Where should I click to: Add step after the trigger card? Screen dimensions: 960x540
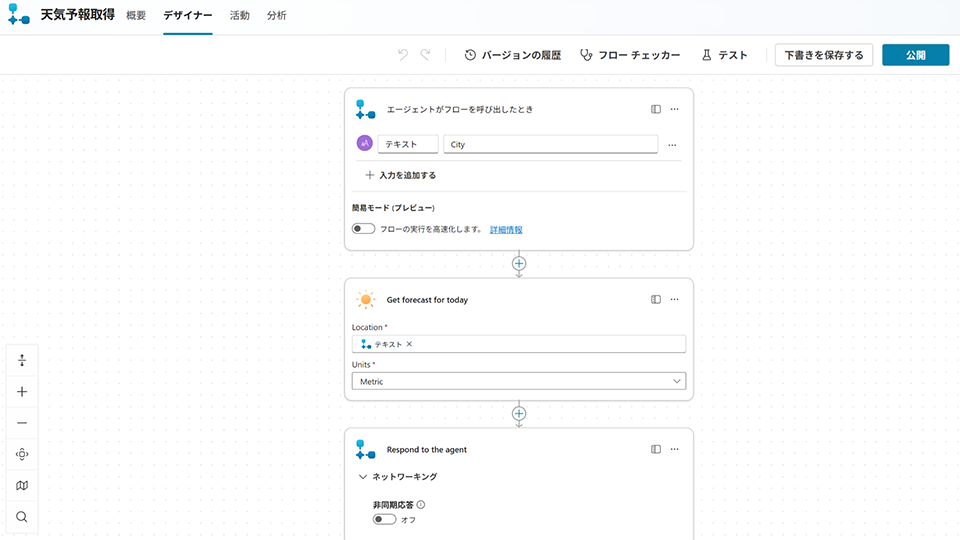[x=519, y=263]
